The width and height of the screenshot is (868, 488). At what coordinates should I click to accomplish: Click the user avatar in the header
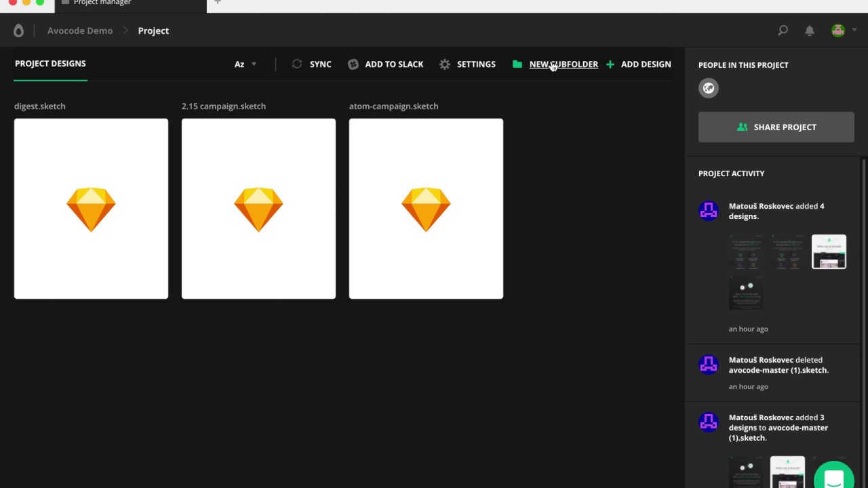(838, 30)
